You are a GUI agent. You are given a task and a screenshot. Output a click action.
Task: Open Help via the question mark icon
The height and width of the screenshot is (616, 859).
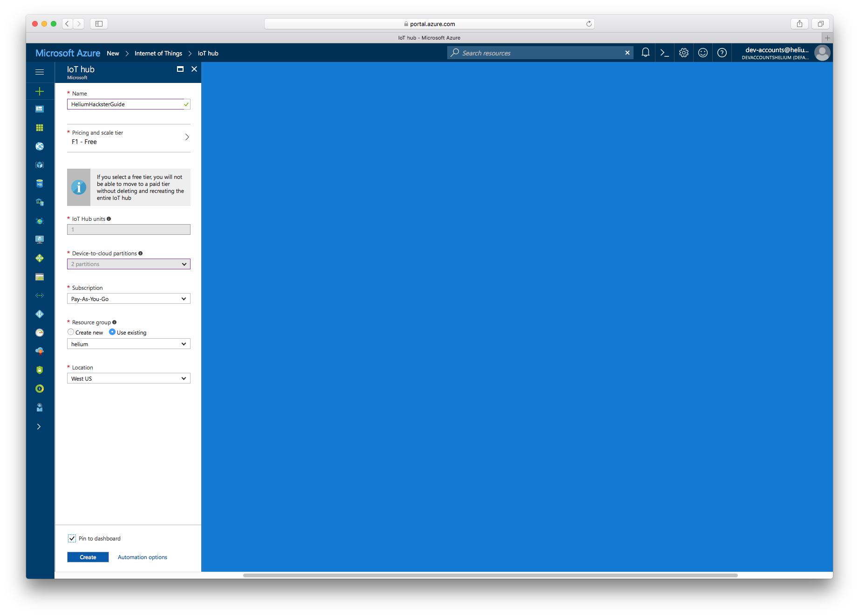[722, 53]
